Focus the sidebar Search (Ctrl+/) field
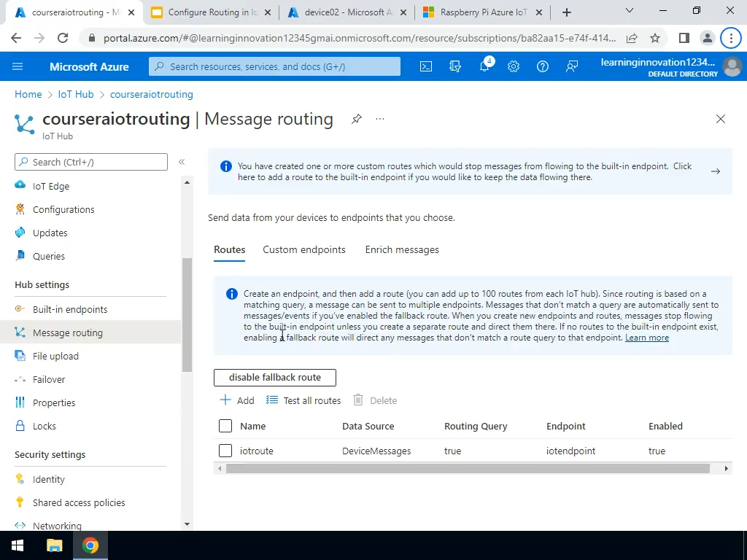The image size is (747, 560). 91,162
